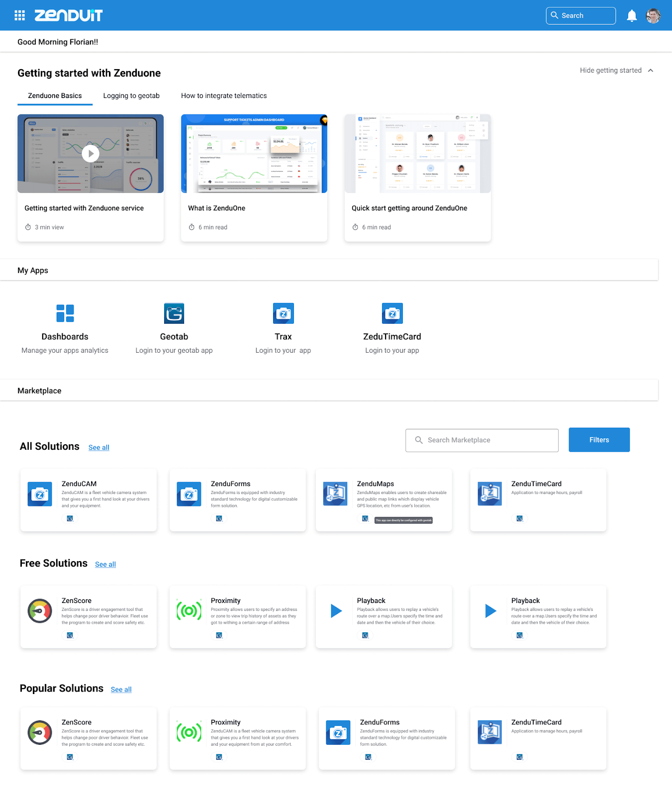Open What is ZenduOne article thumbnail

254,154
